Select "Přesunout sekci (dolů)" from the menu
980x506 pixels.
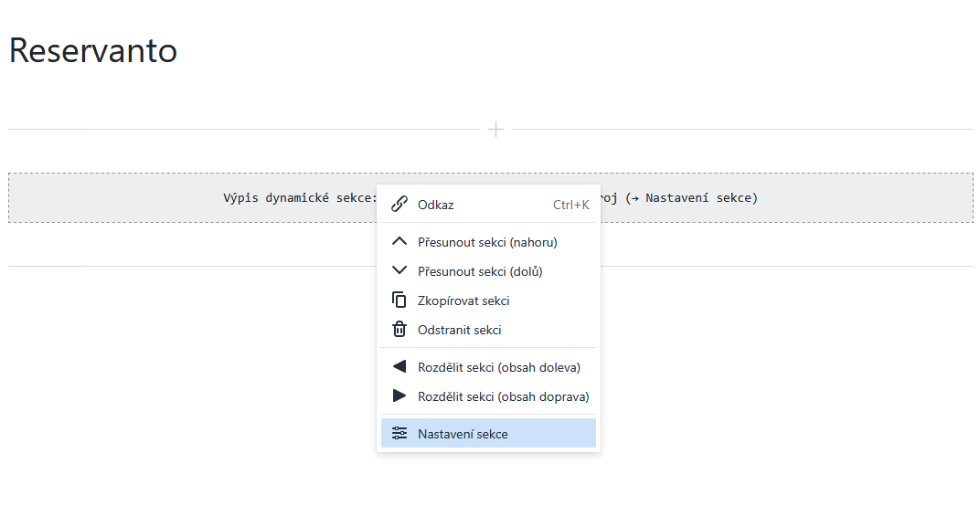click(480, 271)
